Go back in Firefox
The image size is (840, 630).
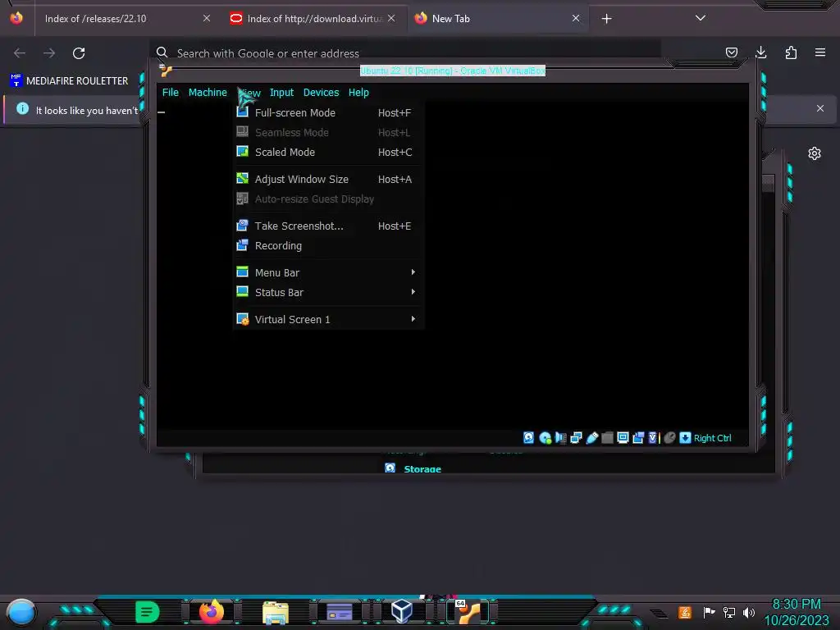pyautogui.click(x=20, y=53)
